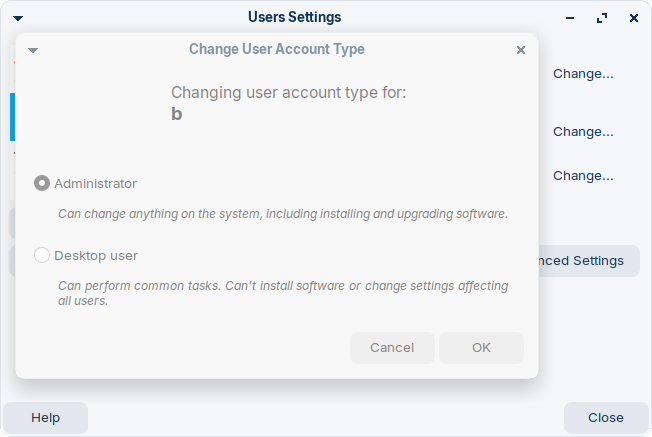Image resolution: width=652 pixels, height=437 pixels.
Task: Click the username b label in the dialog
Action: pyautogui.click(x=177, y=114)
